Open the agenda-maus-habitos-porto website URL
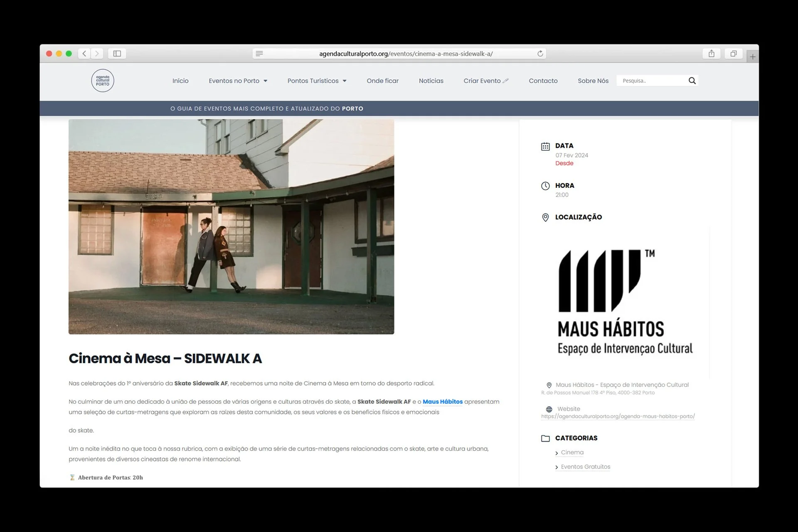The height and width of the screenshot is (532, 798). coord(618,417)
